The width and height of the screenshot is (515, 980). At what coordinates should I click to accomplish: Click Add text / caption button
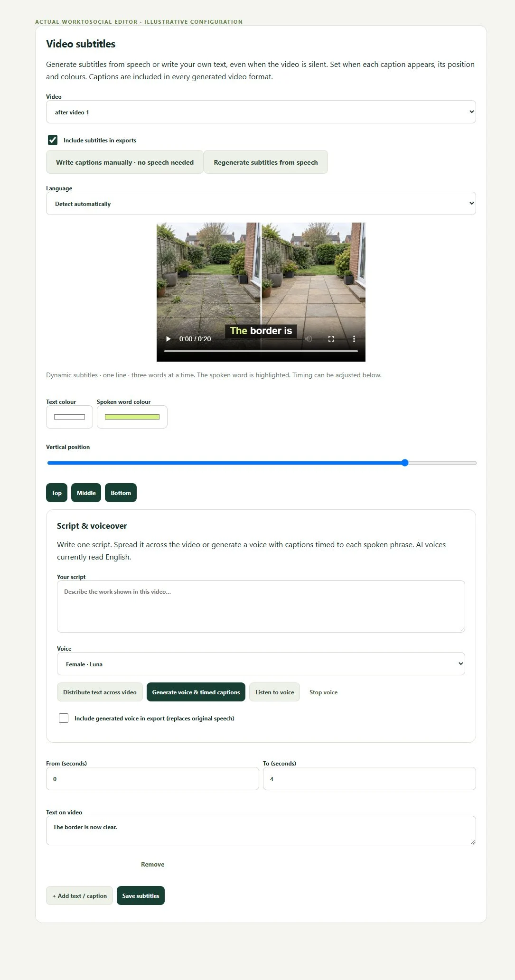click(79, 896)
